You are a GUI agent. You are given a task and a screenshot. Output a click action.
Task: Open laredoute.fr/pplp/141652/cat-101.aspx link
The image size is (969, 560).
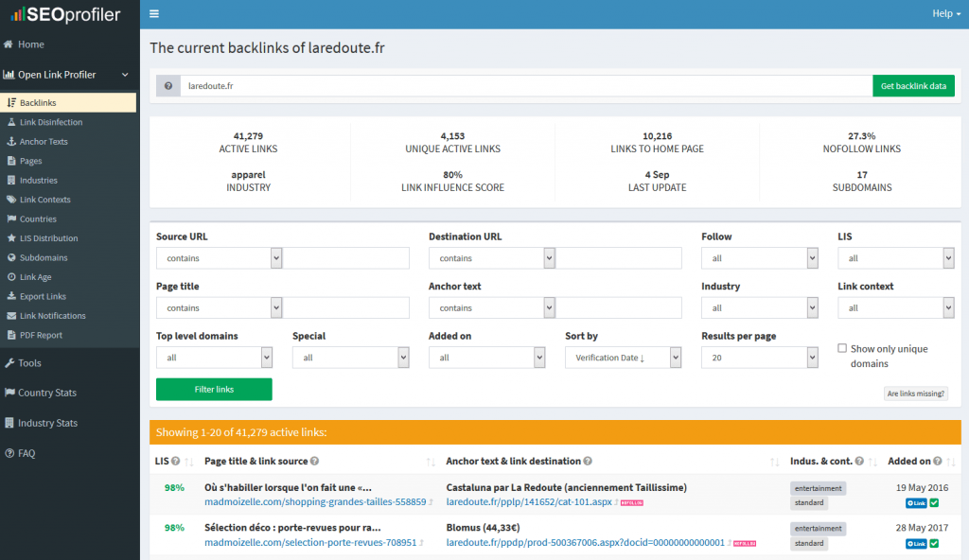click(529, 502)
